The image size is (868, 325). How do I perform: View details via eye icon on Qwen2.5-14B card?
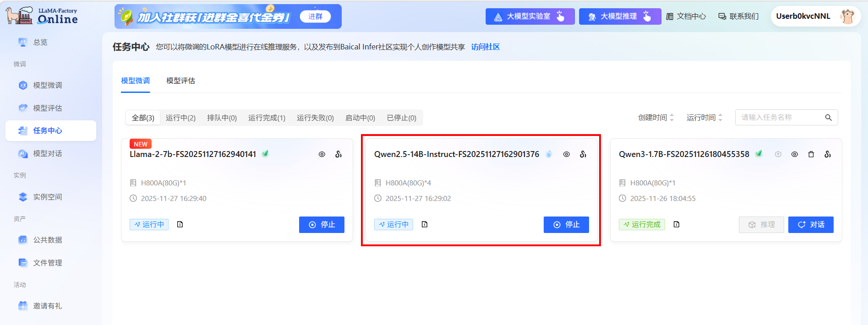coord(567,154)
